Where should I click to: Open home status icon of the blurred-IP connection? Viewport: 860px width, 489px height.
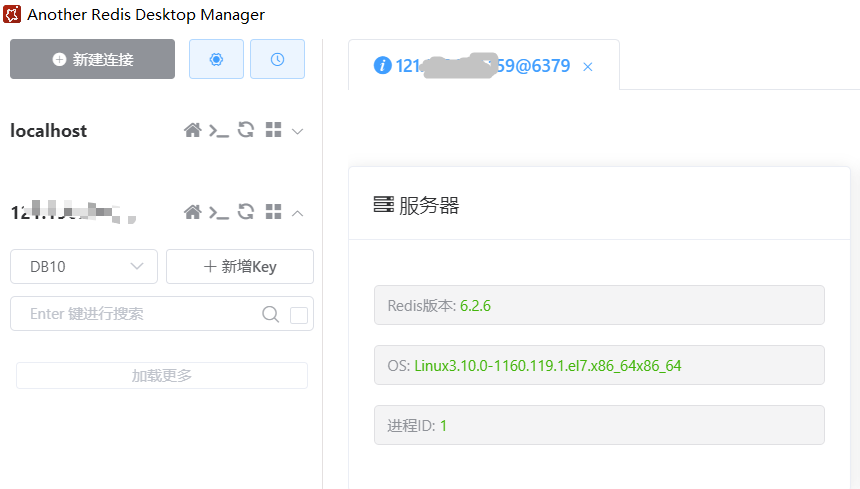coord(193,212)
